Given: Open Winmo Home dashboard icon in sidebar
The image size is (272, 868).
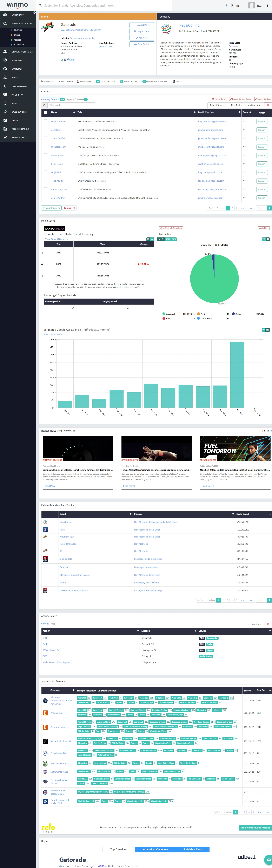Looking at the screenshot, I should [x=5, y=15].
